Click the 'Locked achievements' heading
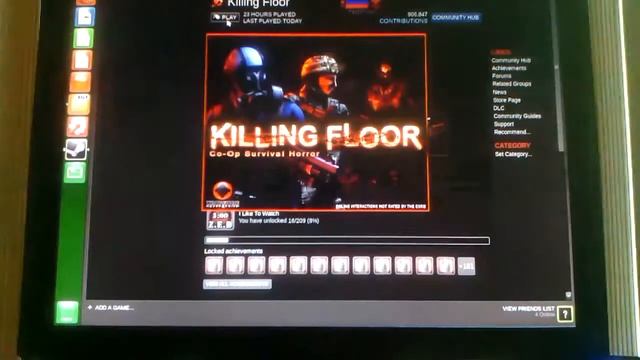The width and height of the screenshot is (640, 360). [x=233, y=251]
